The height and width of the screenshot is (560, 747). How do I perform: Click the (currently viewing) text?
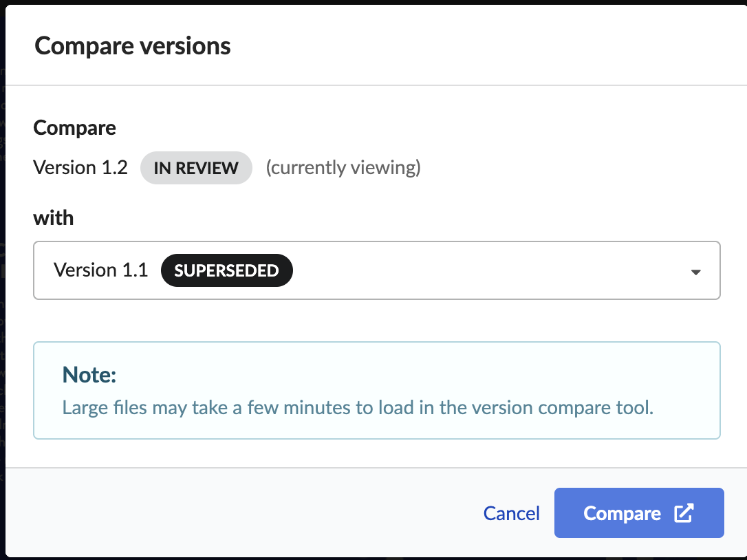pos(343,168)
